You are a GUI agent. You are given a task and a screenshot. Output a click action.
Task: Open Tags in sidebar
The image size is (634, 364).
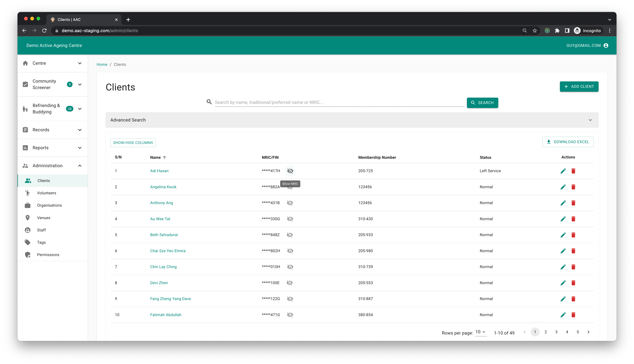(x=53, y=243)
